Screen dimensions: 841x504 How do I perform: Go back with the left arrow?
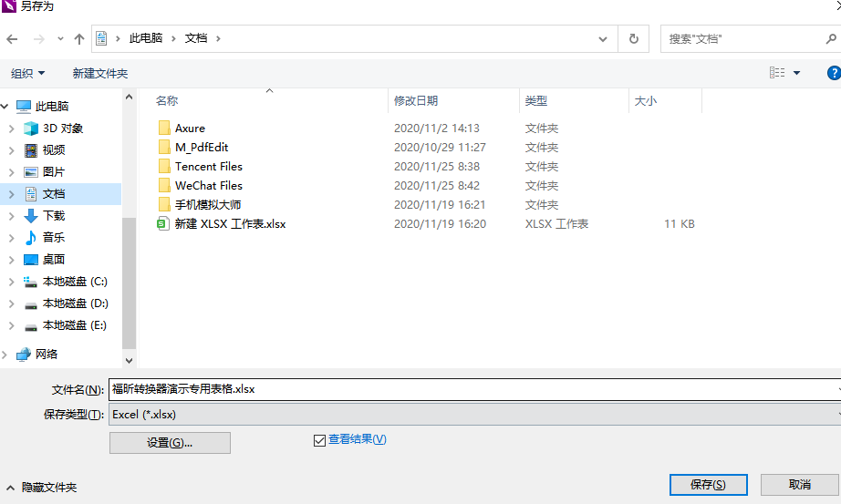point(12,38)
